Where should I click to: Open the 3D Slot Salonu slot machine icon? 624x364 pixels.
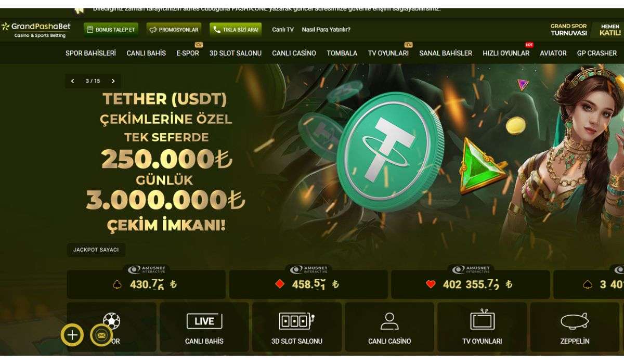click(297, 321)
